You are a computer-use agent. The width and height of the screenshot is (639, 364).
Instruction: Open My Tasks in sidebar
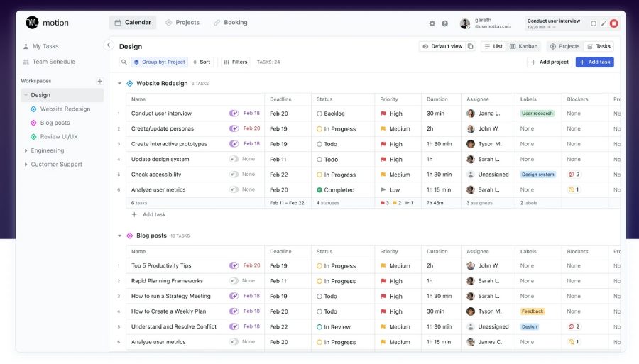coord(41,46)
